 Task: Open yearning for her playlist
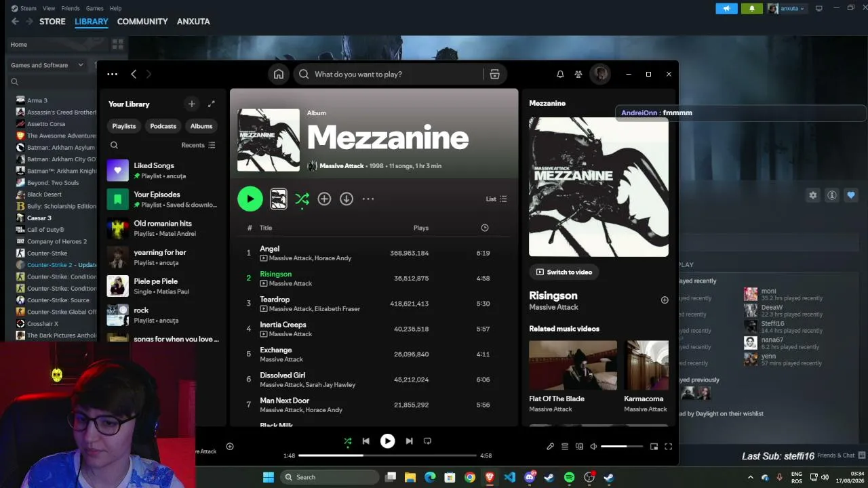(x=163, y=257)
